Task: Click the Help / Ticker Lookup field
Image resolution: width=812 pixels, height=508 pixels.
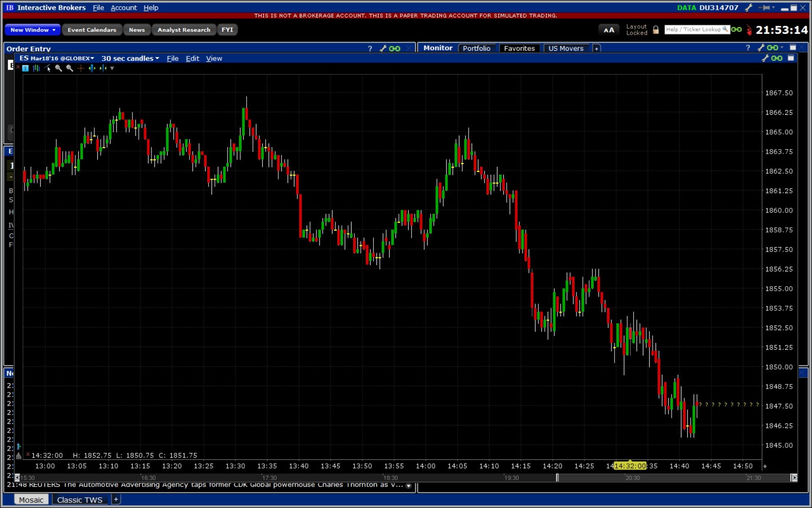Action: tap(694, 29)
